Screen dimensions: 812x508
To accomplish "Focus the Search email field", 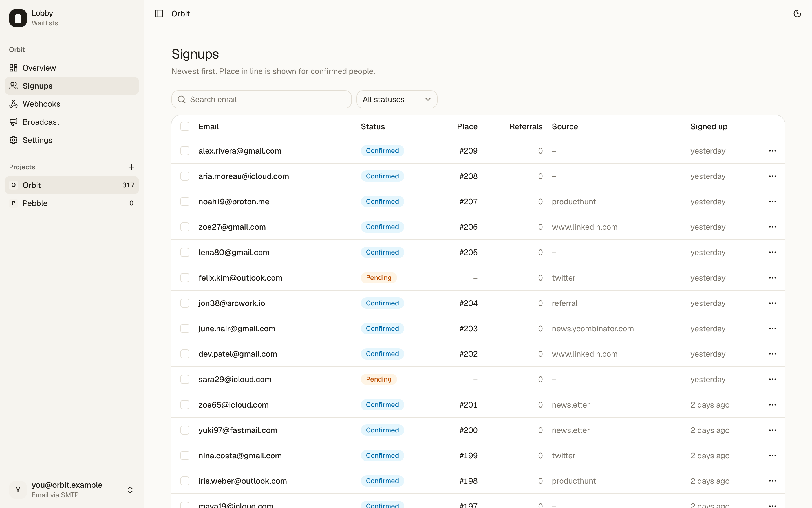I will coord(261,99).
